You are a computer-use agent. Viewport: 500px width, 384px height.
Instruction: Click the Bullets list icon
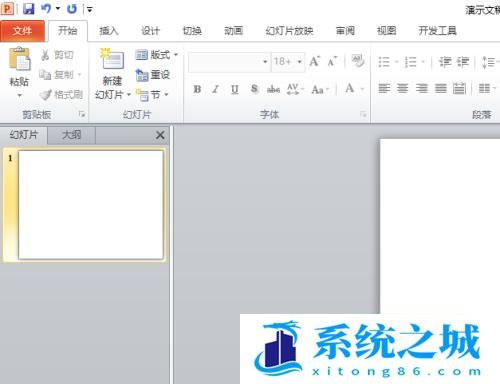pos(384,62)
